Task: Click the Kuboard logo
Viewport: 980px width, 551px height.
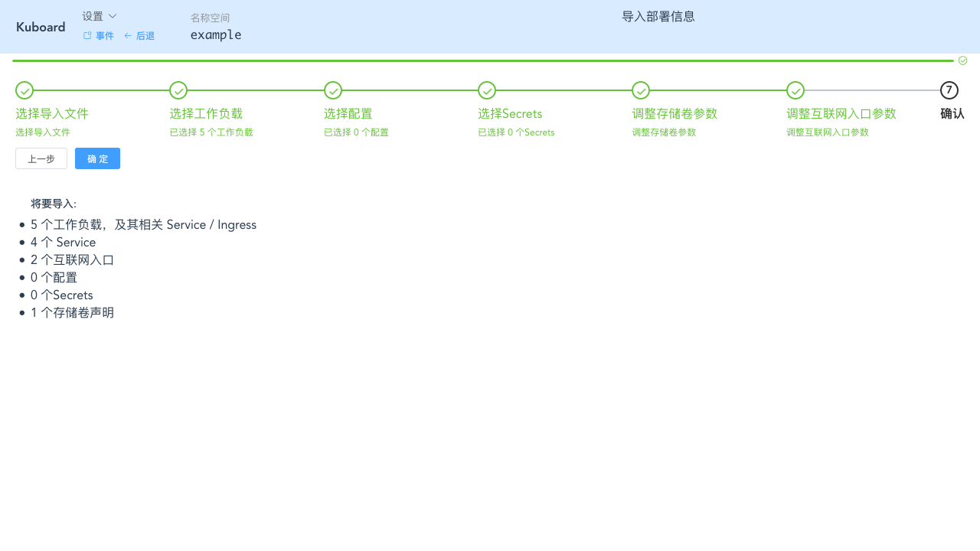Action: tap(41, 27)
